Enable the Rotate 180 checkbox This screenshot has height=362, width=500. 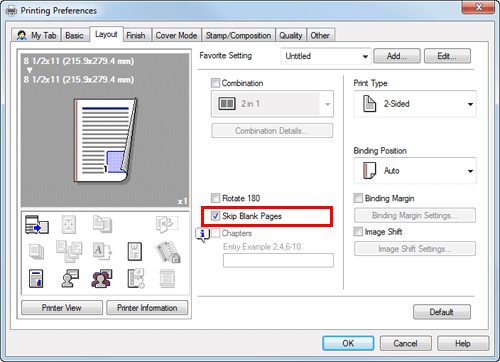215,198
